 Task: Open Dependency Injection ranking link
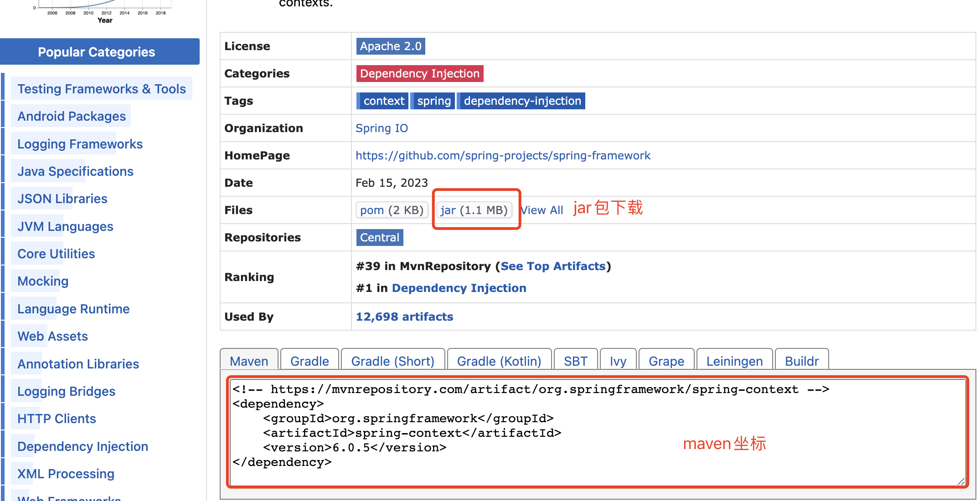point(459,288)
